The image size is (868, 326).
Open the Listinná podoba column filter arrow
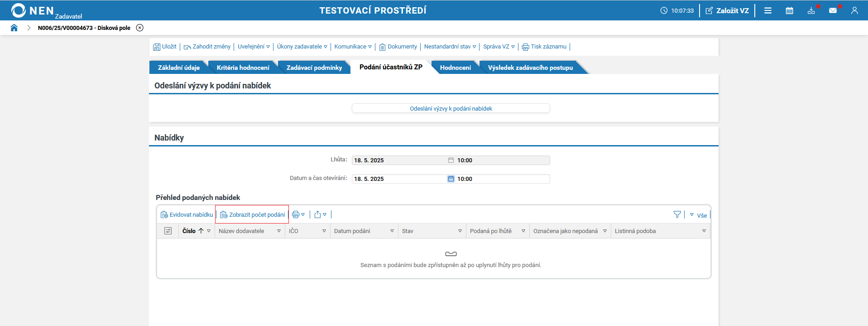[704, 231]
